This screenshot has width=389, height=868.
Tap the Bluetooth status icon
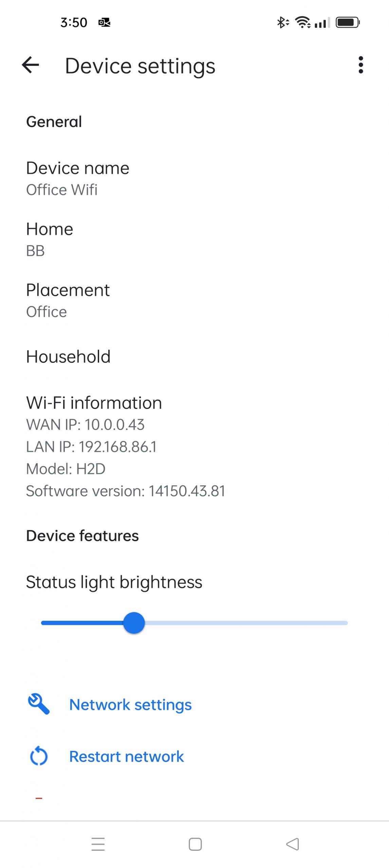pos(282,23)
